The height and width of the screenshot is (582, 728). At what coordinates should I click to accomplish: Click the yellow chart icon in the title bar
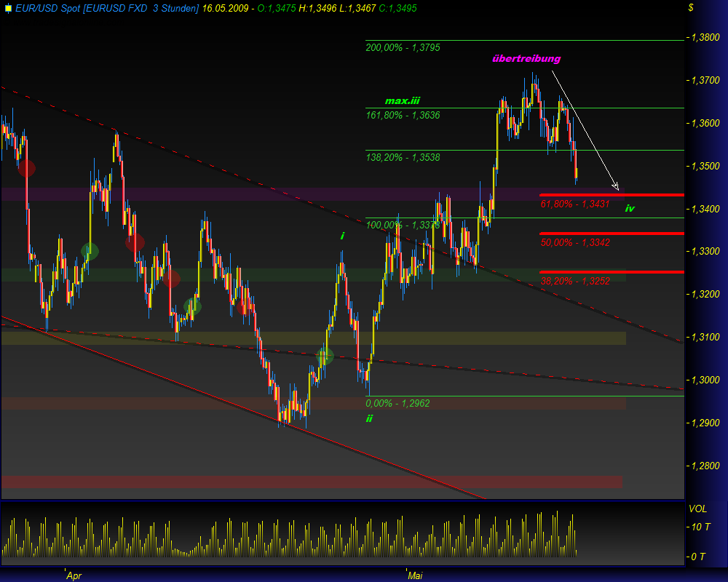coord(7,8)
